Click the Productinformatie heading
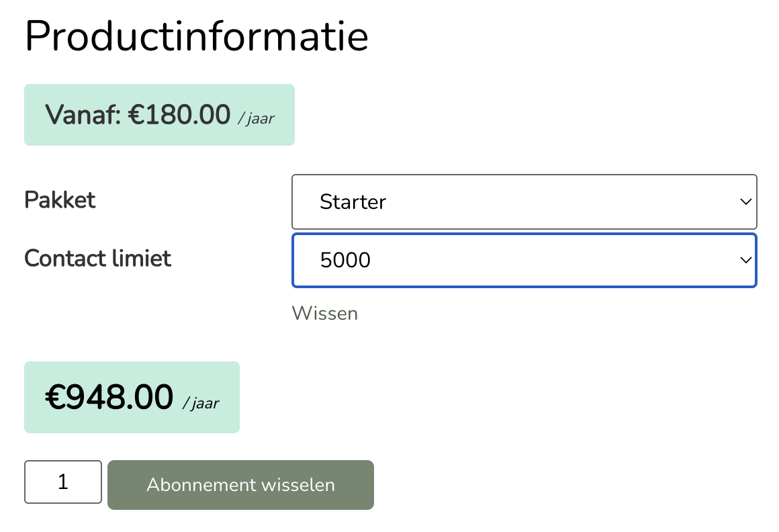The width and height of the screenshot is (779, 532). click(196, 37)
